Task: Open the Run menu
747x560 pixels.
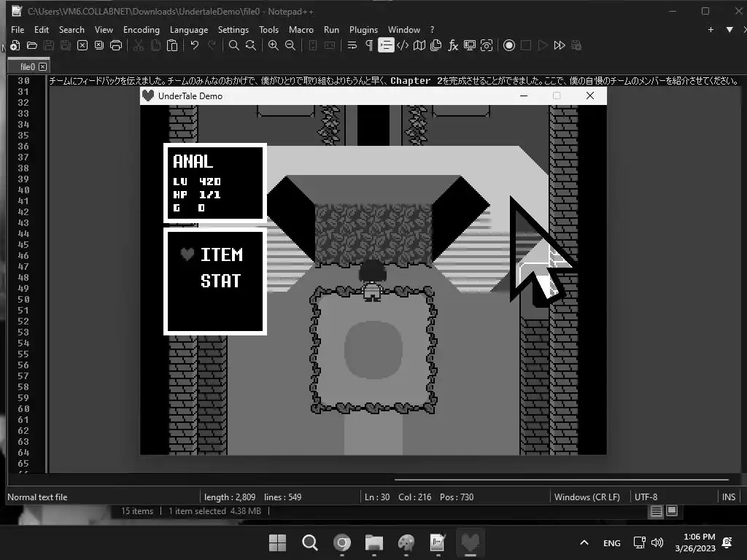Action: pos(332,29)
